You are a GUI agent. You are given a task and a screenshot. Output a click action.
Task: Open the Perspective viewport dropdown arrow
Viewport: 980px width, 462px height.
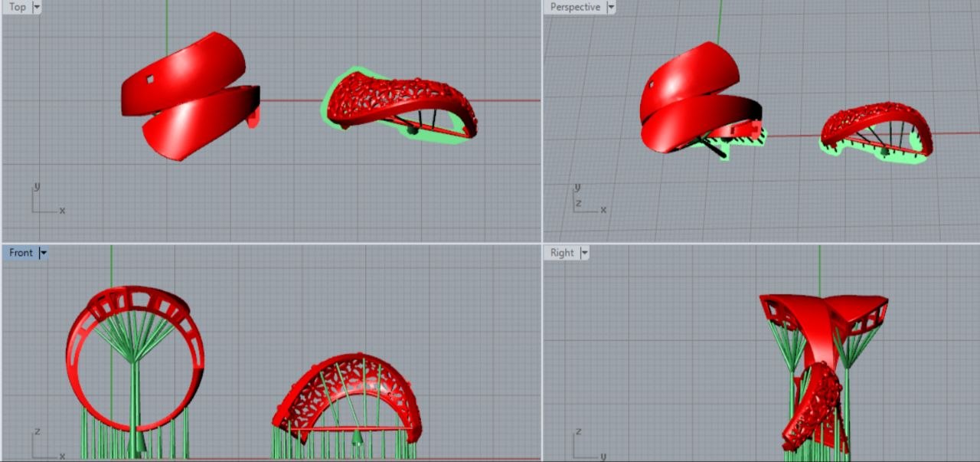pyautogui.click(x=610, y=7)
